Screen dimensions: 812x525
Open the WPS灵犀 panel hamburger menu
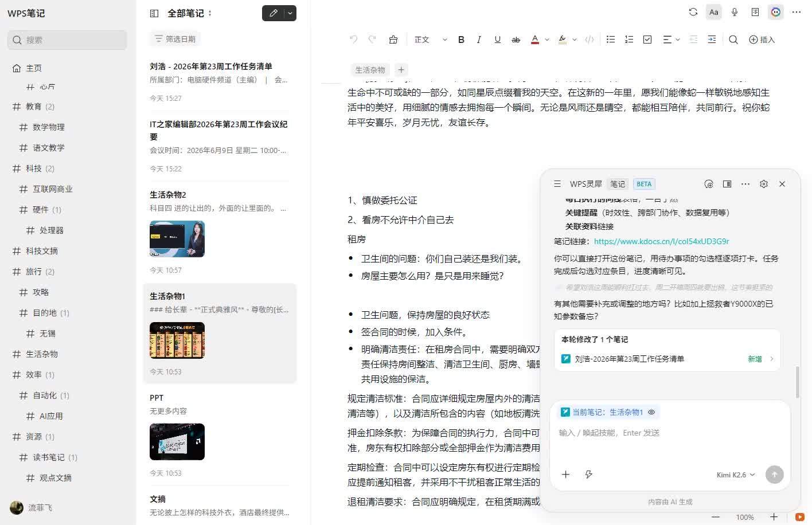(x=557, y=184)
